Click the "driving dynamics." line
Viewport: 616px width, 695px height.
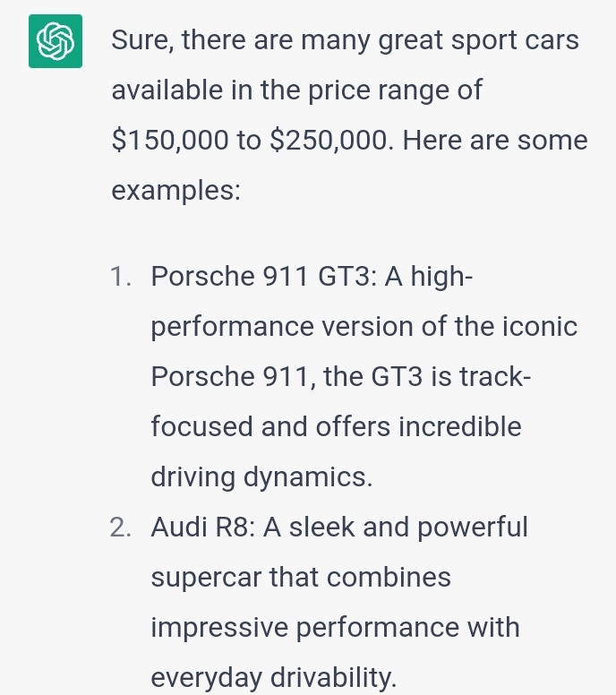coord(261,477)
